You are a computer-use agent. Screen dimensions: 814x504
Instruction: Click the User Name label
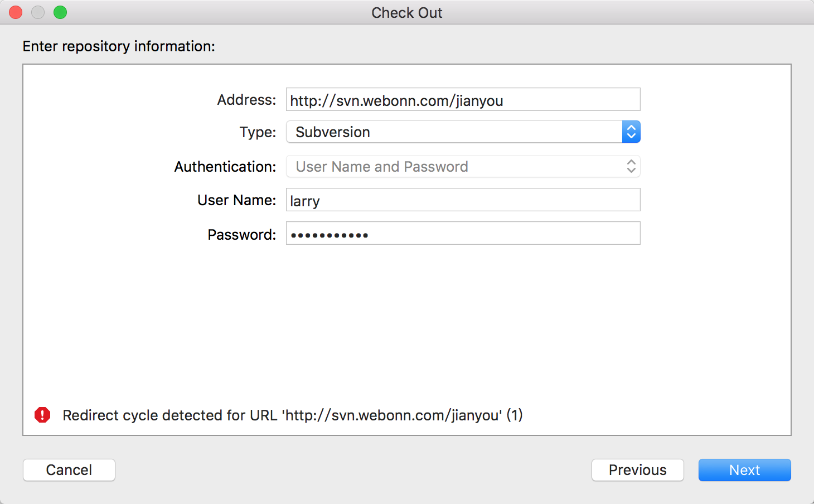point(236,200)
